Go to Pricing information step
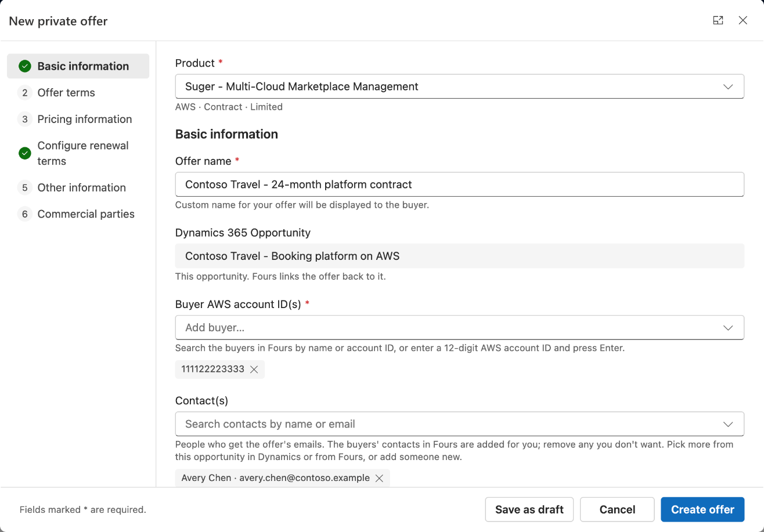This screenshot has height=532, width=764. click(78, 120)
